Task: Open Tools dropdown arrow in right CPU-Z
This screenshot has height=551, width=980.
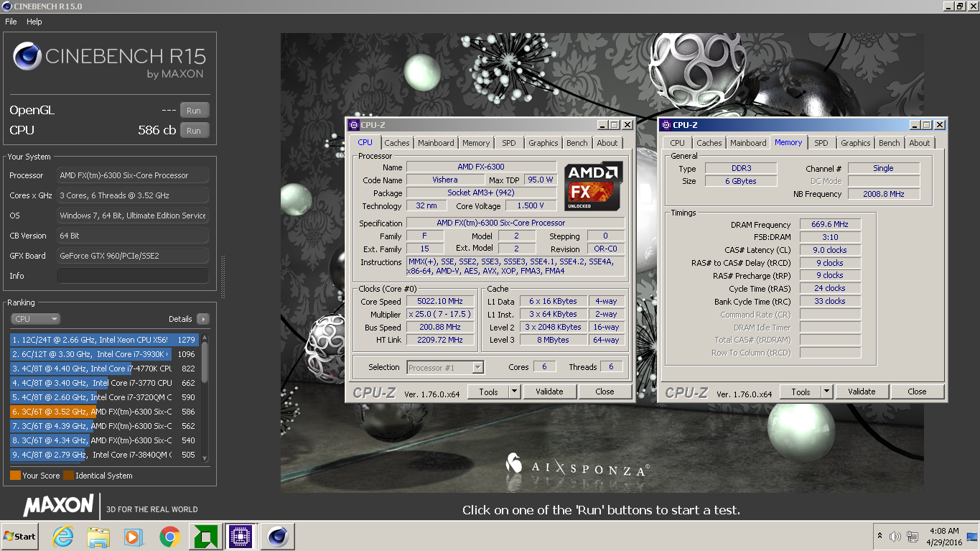Action: [826, 392]
